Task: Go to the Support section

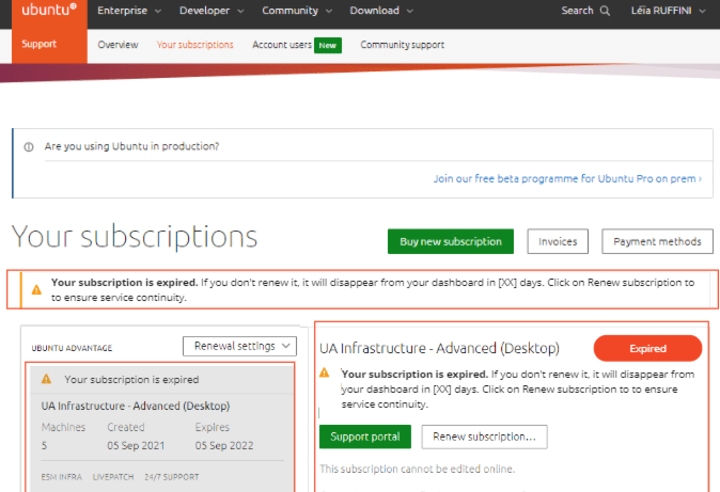Action: click(x=39, y=44)
